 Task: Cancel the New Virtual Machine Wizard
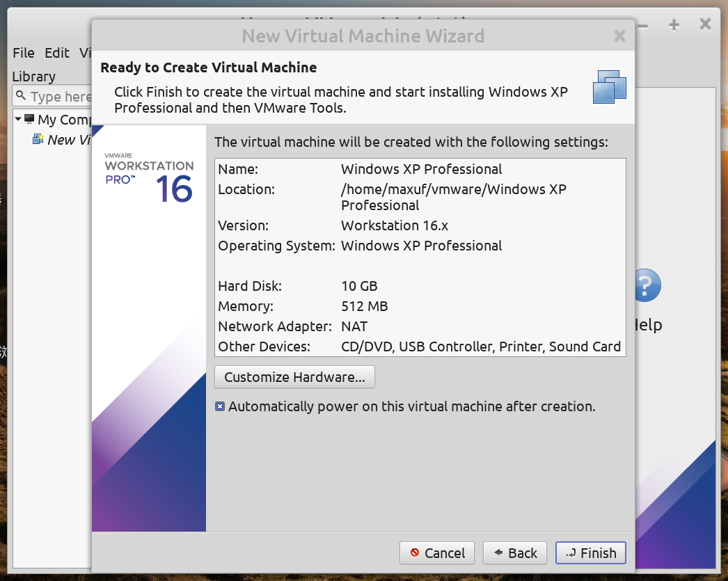(x=437, y=552)
